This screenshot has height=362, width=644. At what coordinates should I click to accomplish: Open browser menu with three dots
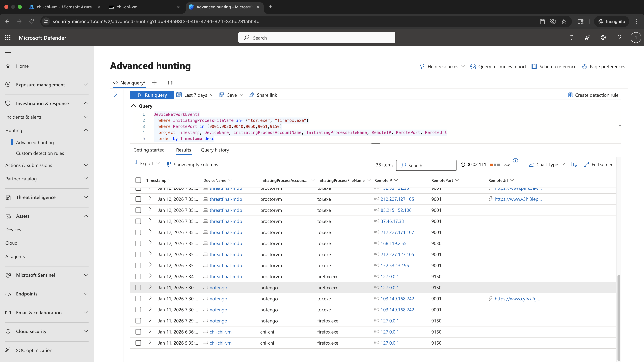(x=636, y=21)
